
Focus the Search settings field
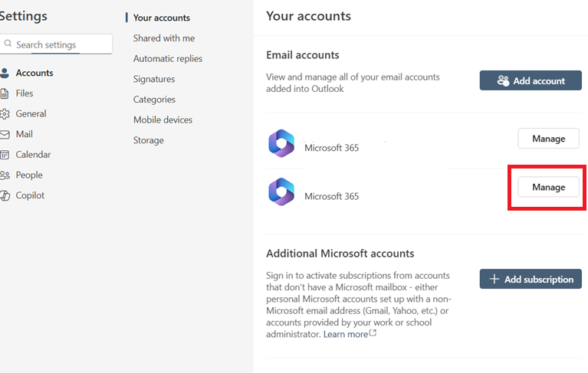tap(56, 44)
